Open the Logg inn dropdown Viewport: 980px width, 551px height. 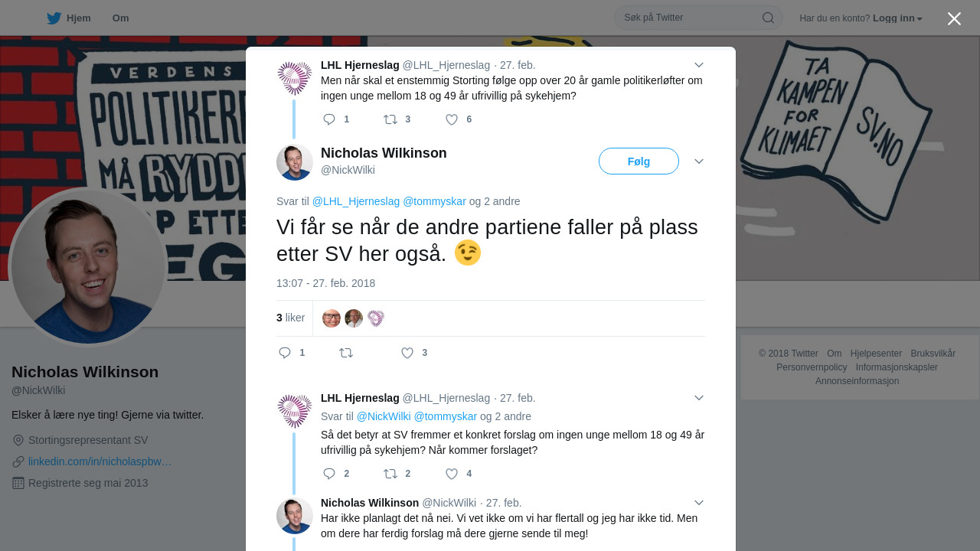[897, 18]
